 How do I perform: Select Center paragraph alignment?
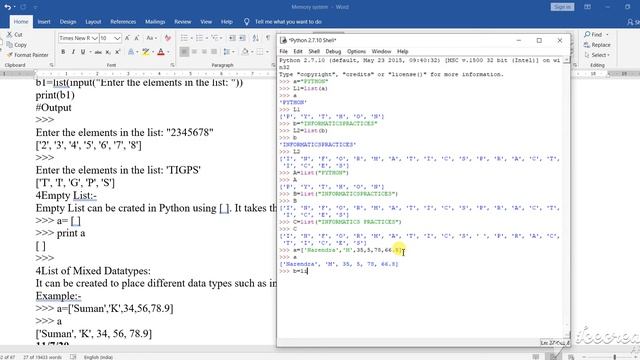click(x=194, y=52)
